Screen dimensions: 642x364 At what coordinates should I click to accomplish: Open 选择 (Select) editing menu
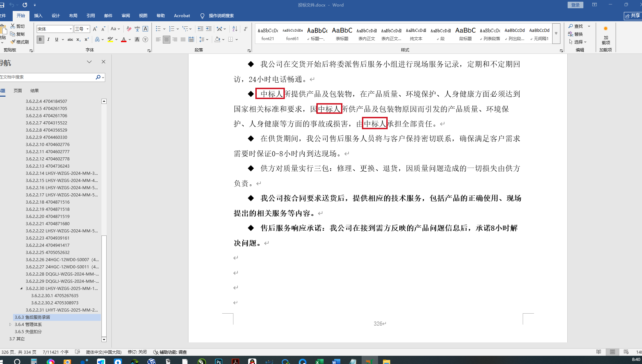tap(578, 42)
